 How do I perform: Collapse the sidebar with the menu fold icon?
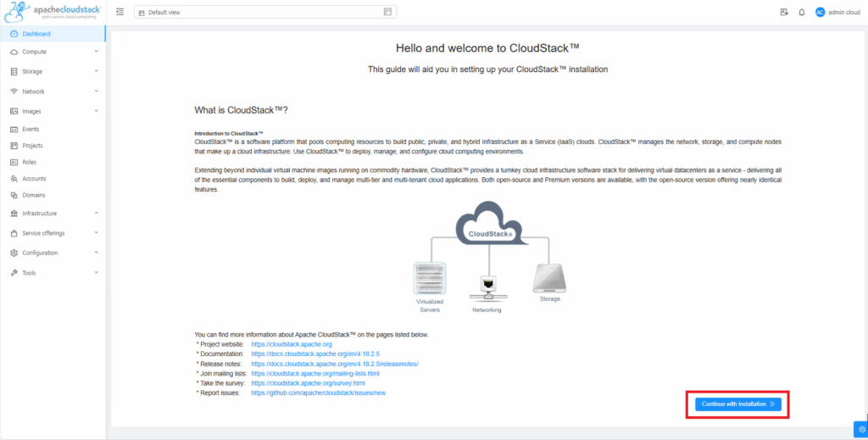coord(120,12)
